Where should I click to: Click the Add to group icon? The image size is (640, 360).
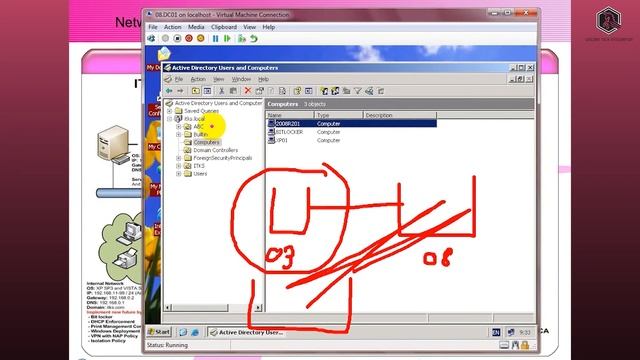coord(380,91)
